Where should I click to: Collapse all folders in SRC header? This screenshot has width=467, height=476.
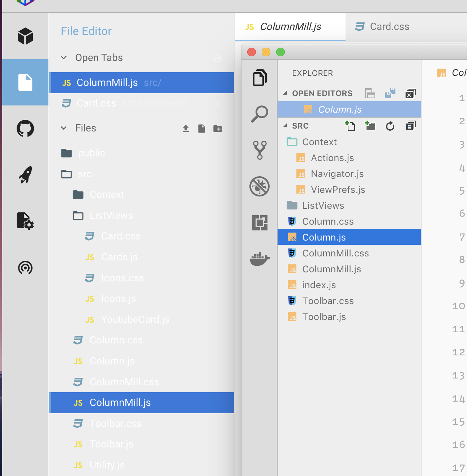click(x=411, y=126)
